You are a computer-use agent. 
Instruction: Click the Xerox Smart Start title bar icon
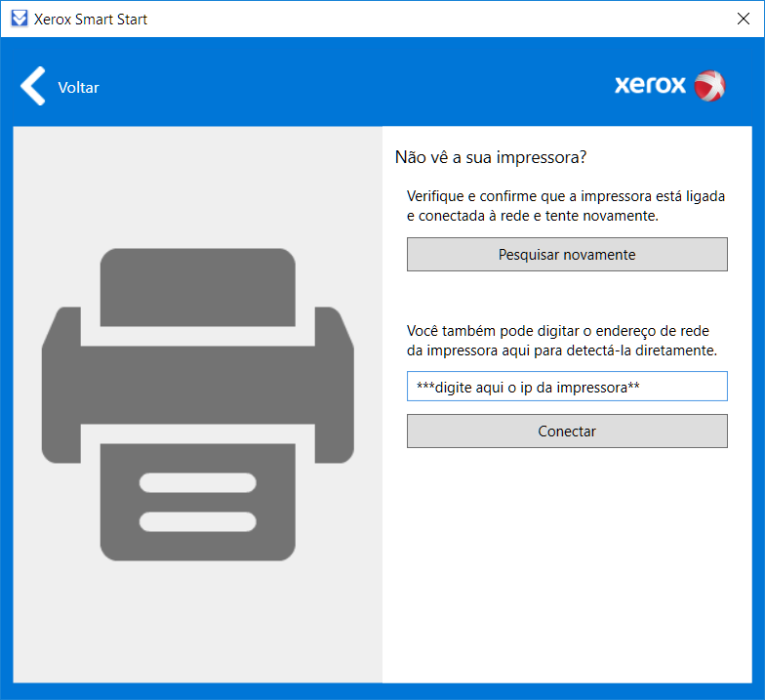pyautogui.click(x=18, y=19)
